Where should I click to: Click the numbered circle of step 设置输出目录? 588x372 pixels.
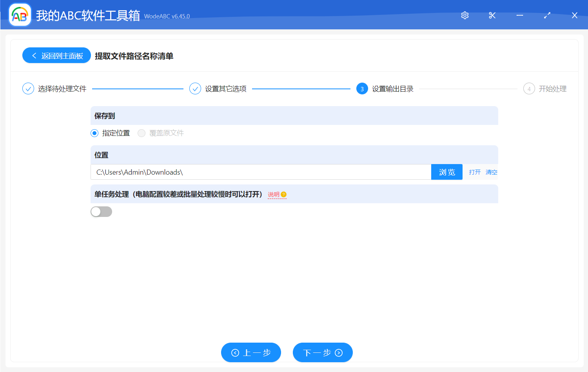coord(361,88)
